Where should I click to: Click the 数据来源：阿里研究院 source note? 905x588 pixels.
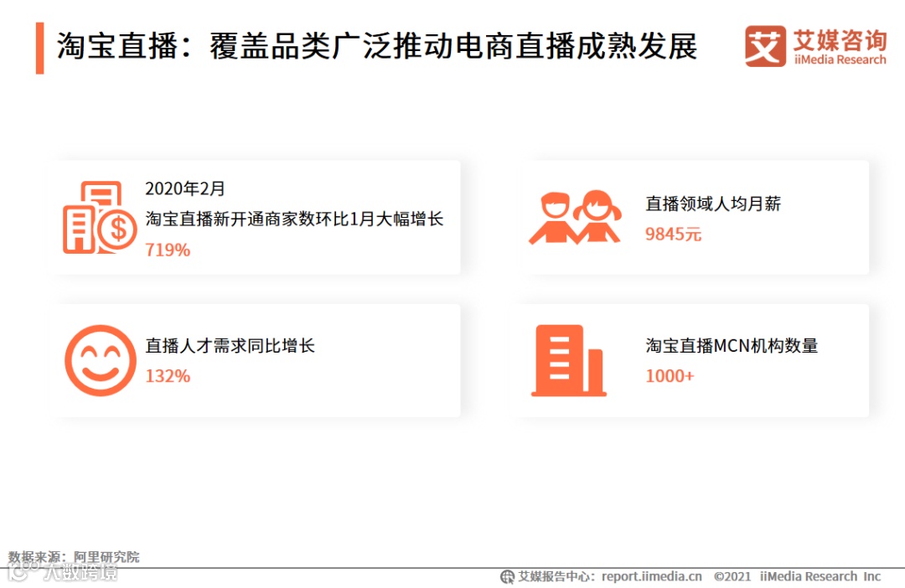(x=74, y=557)
